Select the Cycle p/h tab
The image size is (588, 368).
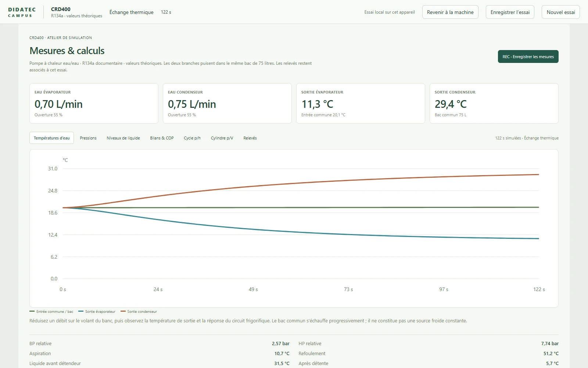tap(192, 138)
